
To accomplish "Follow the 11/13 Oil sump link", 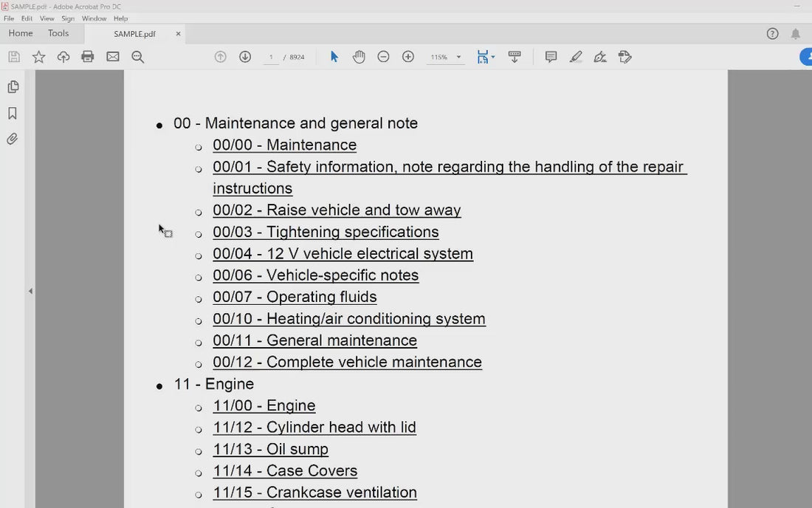I will pos(270,449).
